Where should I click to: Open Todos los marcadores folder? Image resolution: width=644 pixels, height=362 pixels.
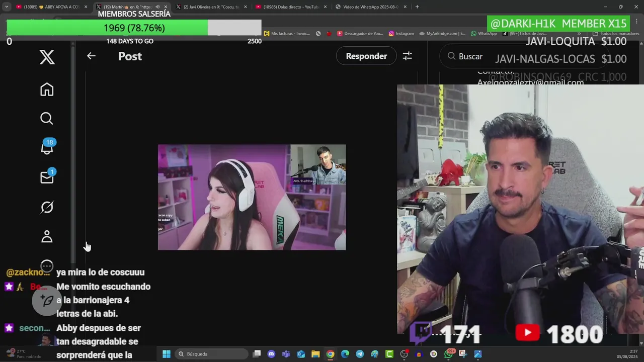pos(616,34)
